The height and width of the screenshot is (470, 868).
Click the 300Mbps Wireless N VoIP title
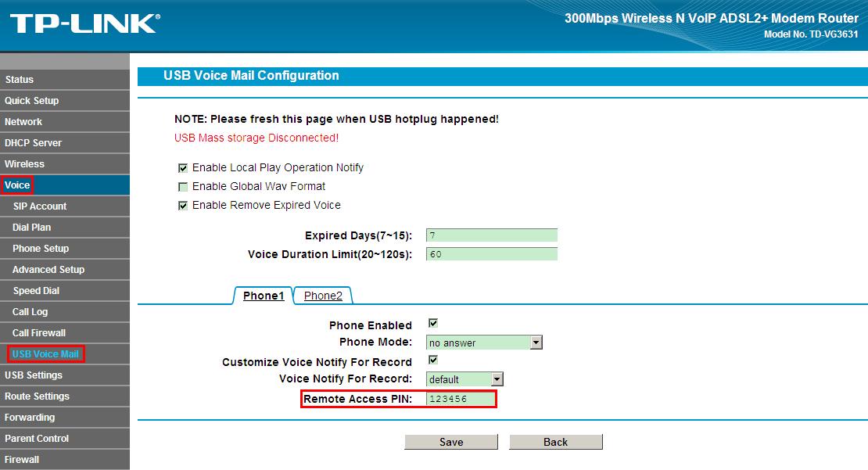tap(712, 18)
